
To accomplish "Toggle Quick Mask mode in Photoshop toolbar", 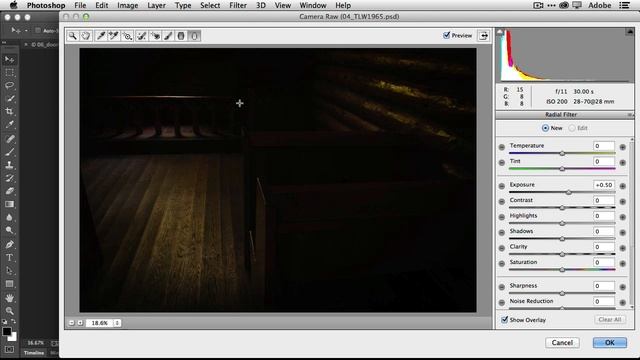I will click(x=9, y=350).
